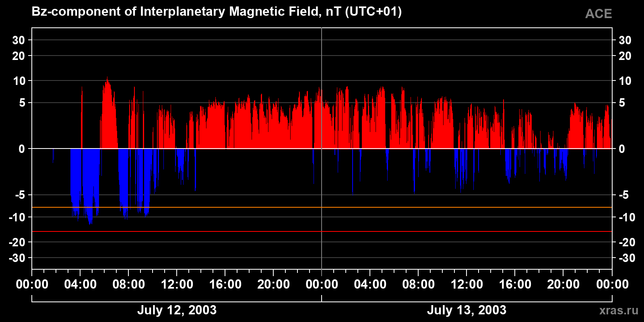The height and width of the screenshot is (322, 644).
Task: Click the "30" value on the left axis
Action: (19, 40)
